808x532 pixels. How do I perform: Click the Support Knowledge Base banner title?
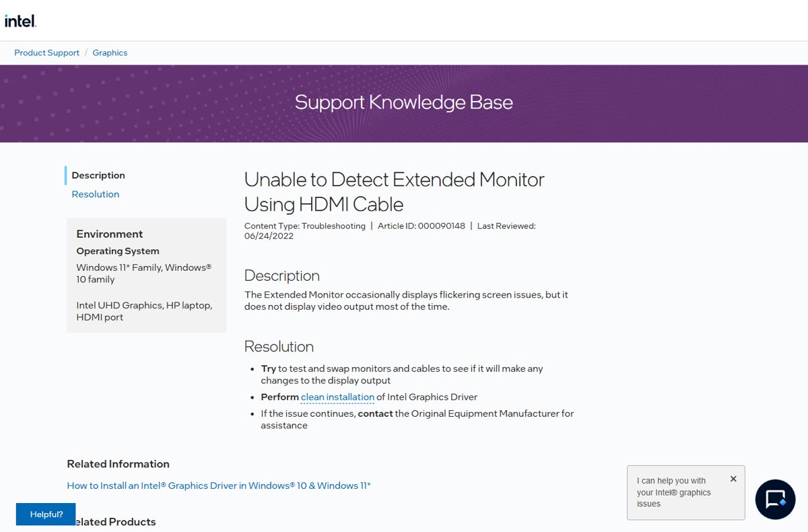(404, 102)
